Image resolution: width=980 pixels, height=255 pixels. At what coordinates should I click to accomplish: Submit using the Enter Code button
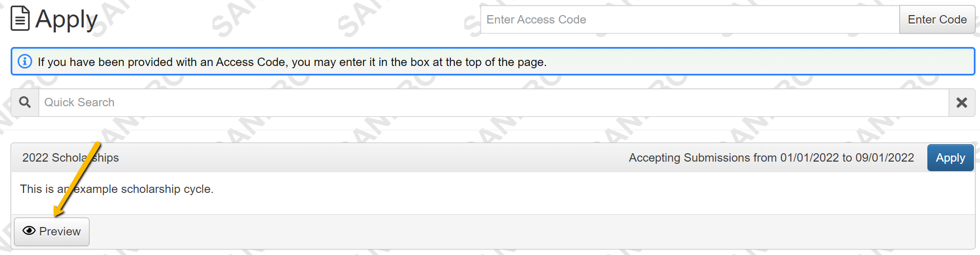(937, 20)
